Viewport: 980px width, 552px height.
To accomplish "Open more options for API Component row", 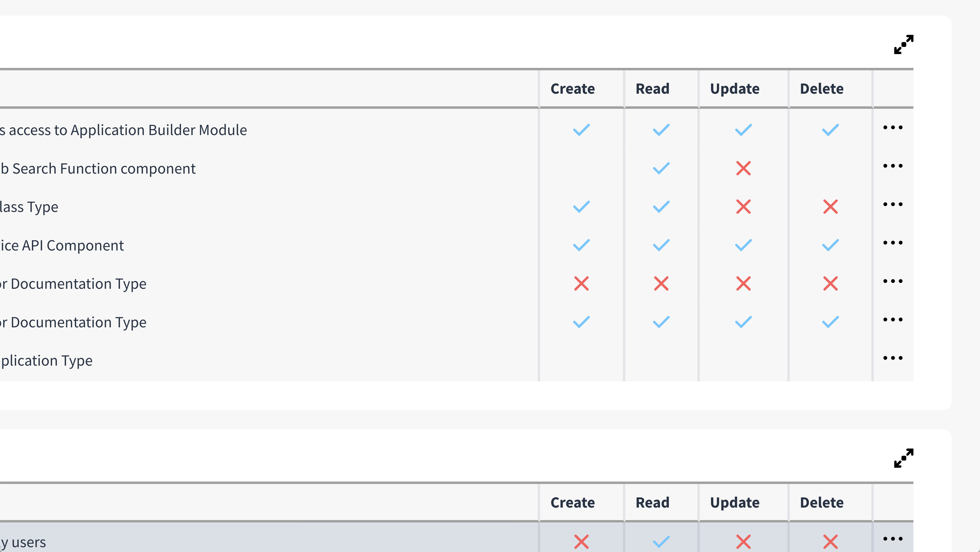I will click(x=892, y=243).
